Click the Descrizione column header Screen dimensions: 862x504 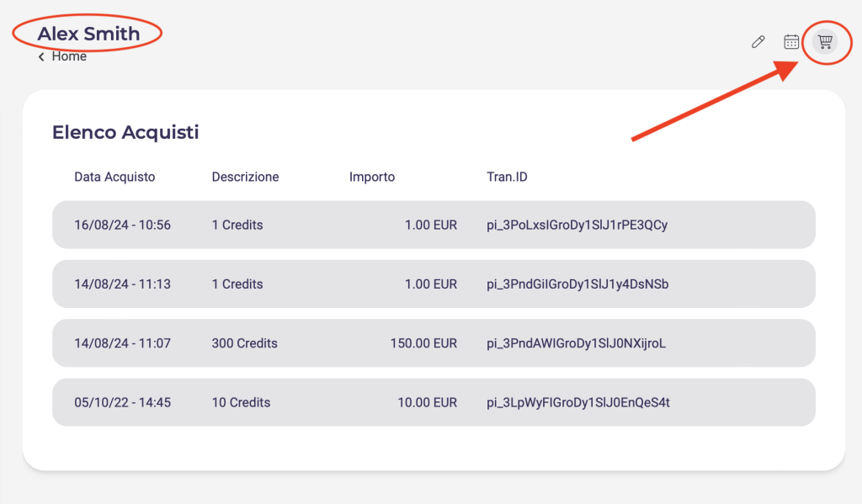245,177
